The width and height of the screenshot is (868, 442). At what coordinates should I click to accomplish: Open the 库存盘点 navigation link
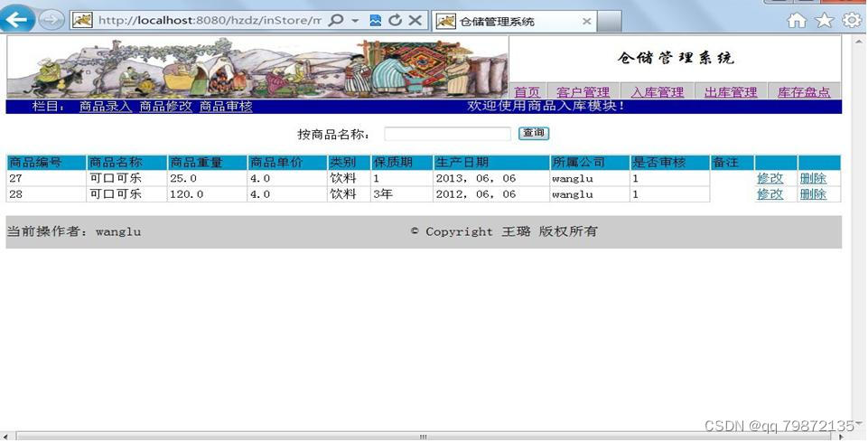pyautogui.click(x=804, y=92)
